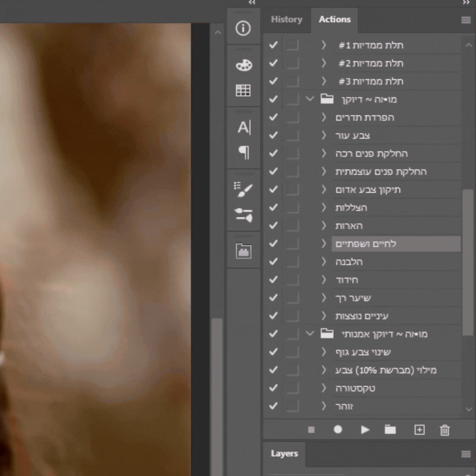Screen dimensions: 476x476
Task: Collapse the מו•זה ~ דיוקן action set
Action: coord(310,99)
